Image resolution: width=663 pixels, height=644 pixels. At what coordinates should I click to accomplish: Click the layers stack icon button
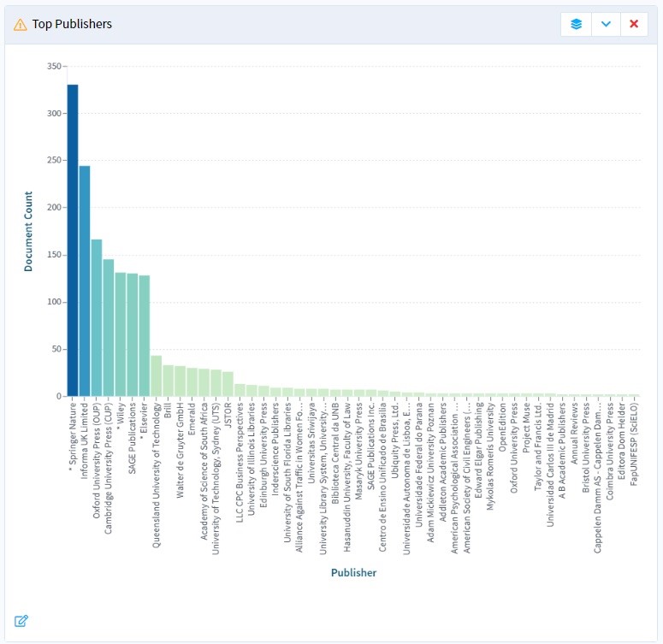[x=576, y=24]
